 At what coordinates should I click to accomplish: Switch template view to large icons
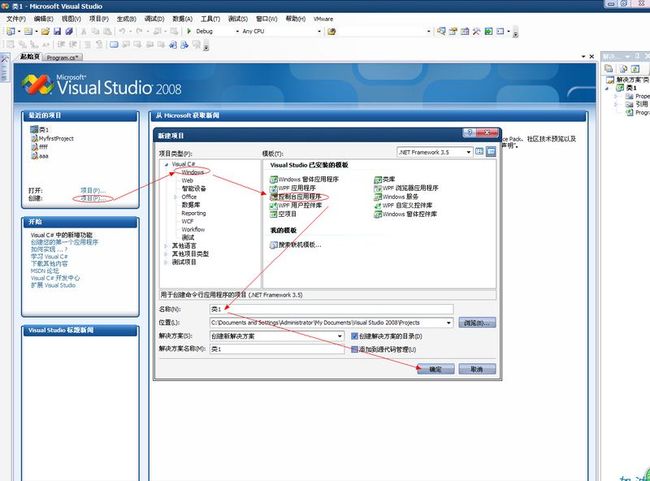click(479, 152)
